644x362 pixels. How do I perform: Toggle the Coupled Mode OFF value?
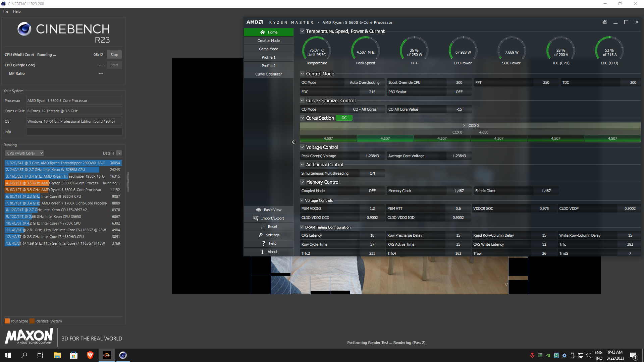click(x=372, y=191)
